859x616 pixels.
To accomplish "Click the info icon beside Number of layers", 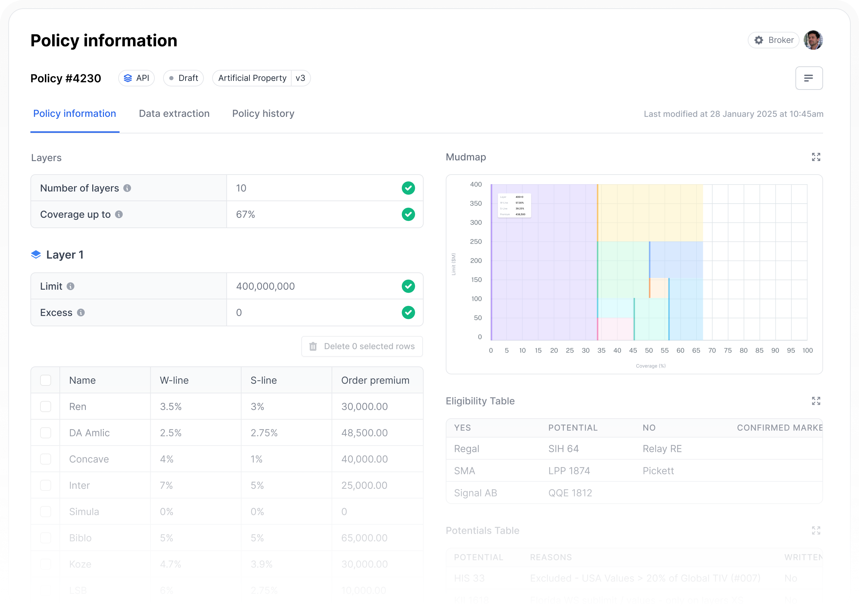I will tap(127, 188).
